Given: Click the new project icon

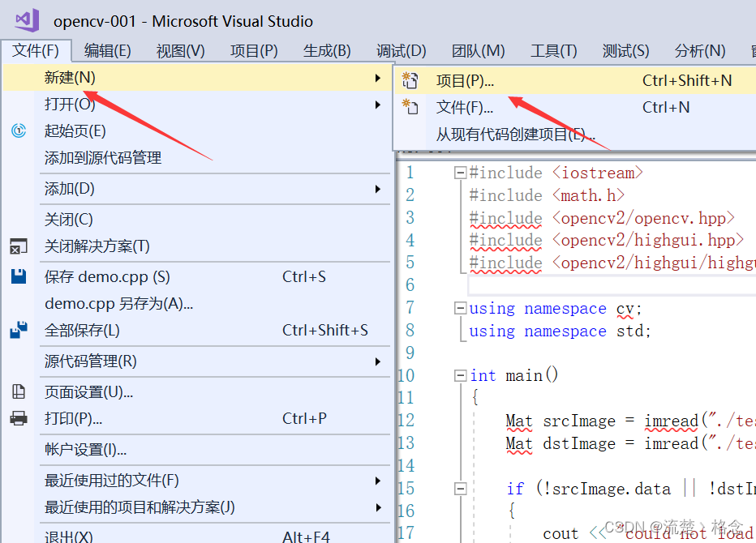Looking at the screenshot, I should click(x=410, y=80).
